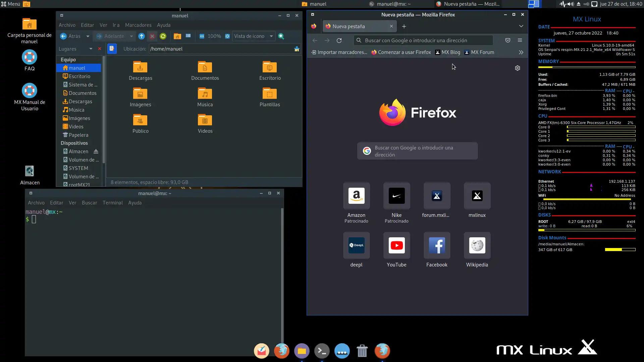Open the Pocket save icon in Firefox
This screenshot has height=362, width=644.
point(508,41)
